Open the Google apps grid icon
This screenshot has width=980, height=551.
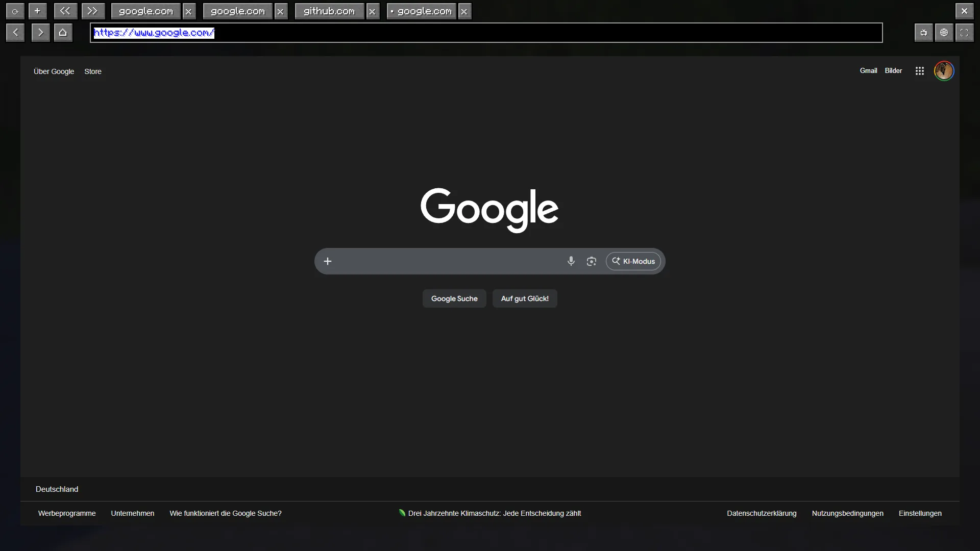[x=920, y=71]
